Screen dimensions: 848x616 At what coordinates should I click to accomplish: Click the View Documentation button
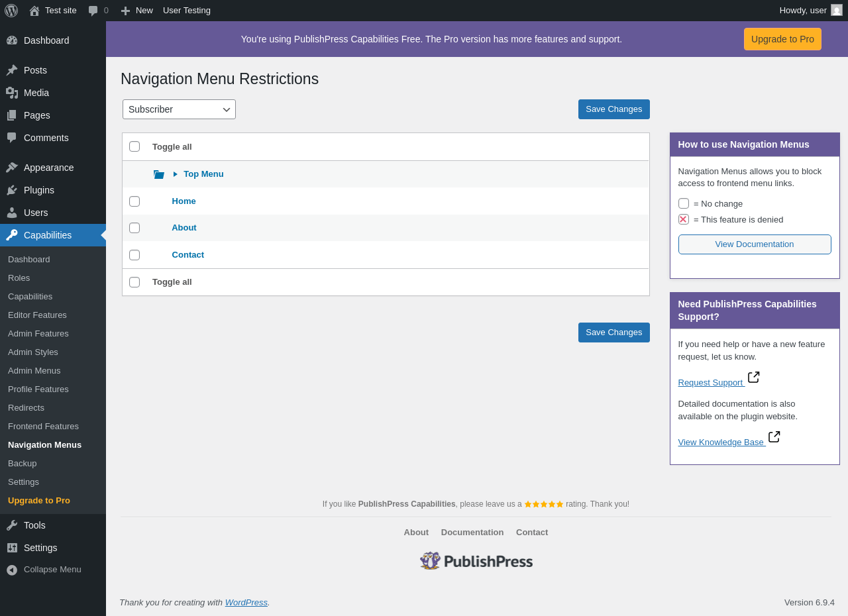755,244
